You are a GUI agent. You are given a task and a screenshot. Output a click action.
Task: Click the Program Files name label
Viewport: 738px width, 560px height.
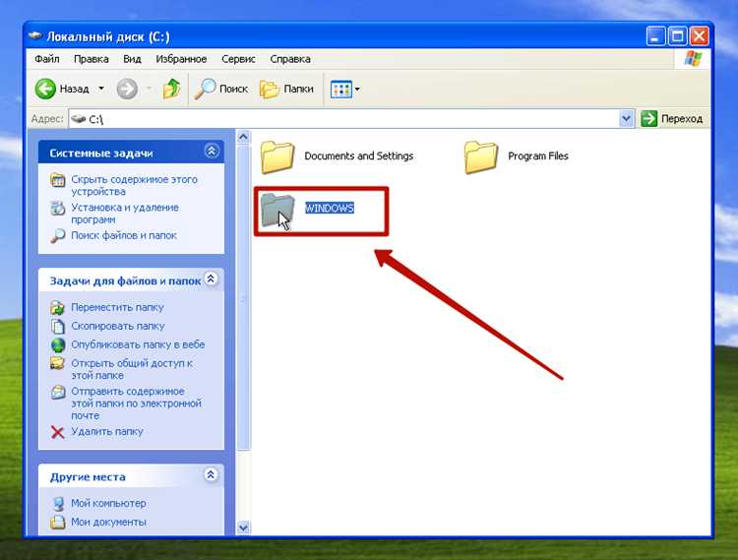pyautogui.click(x=538, y=156)
